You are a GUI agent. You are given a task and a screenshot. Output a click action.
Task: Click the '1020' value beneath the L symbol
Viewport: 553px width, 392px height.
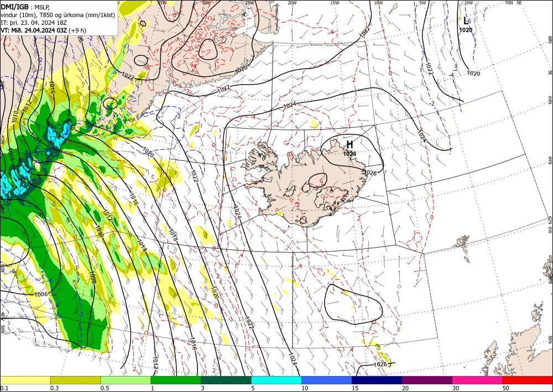(x=466, y=30)
